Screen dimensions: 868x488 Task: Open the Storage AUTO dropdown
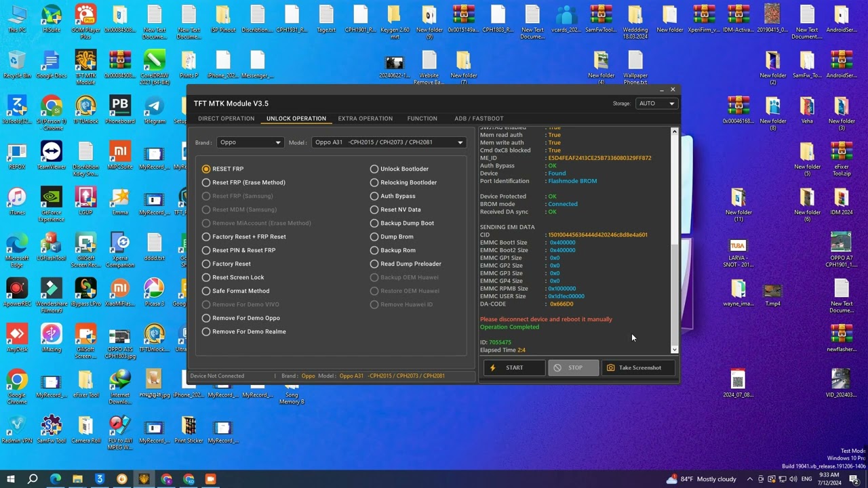pyautogui.click(x=656, y=104)
